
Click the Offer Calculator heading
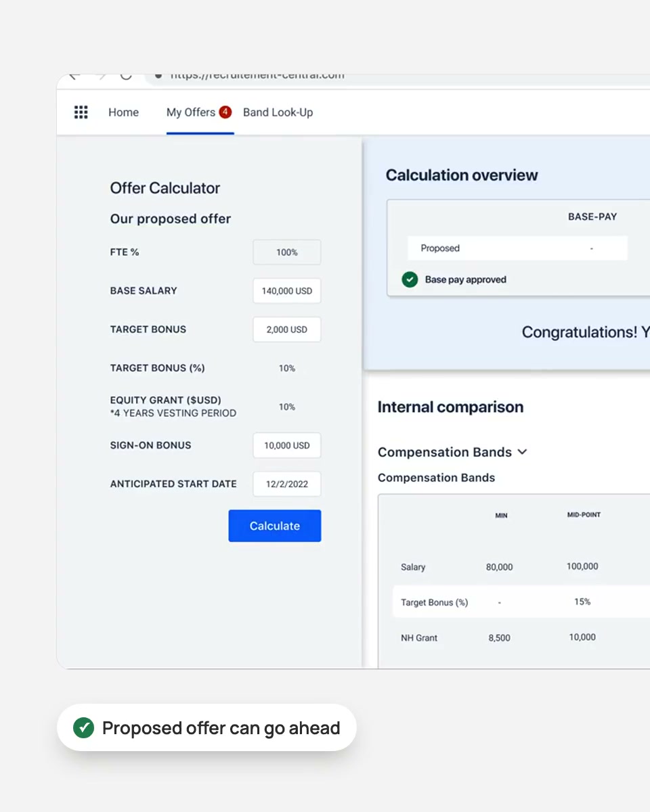click(x=165, y=188)
